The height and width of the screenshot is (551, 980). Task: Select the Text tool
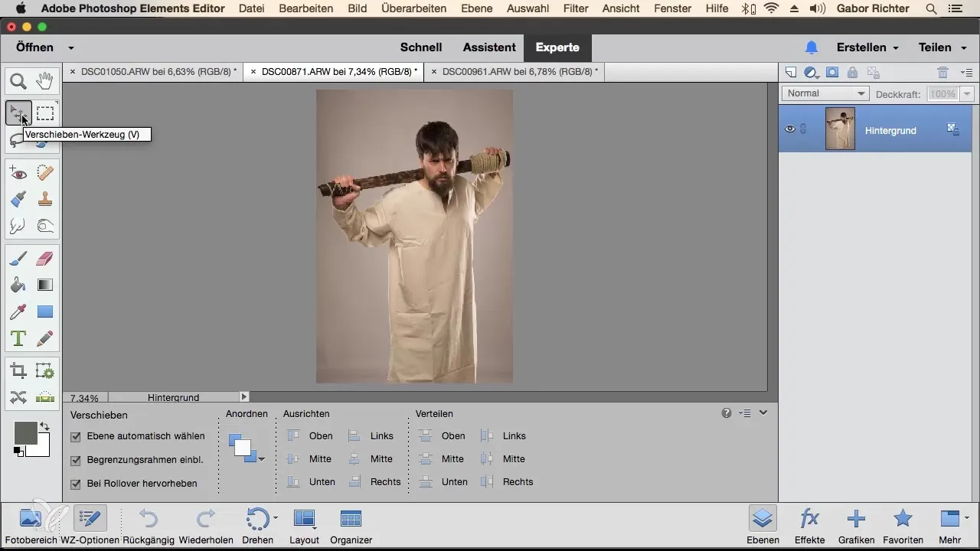click(18, 337)
